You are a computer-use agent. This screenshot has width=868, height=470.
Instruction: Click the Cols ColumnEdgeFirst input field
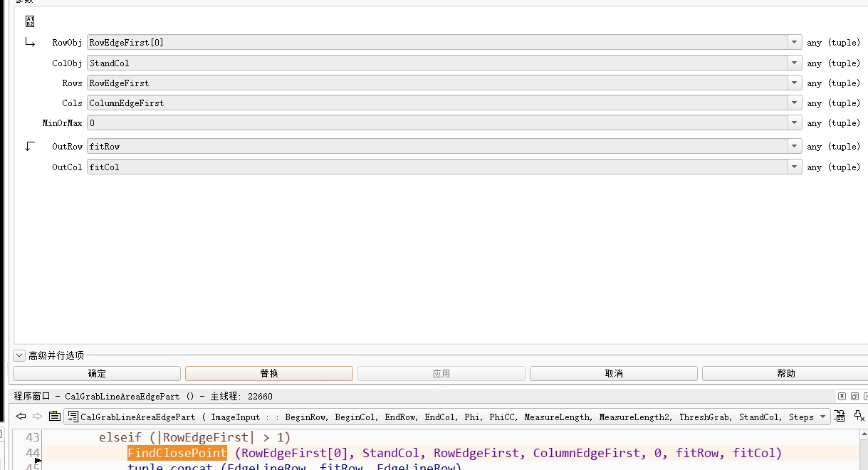tap(436, 103)
